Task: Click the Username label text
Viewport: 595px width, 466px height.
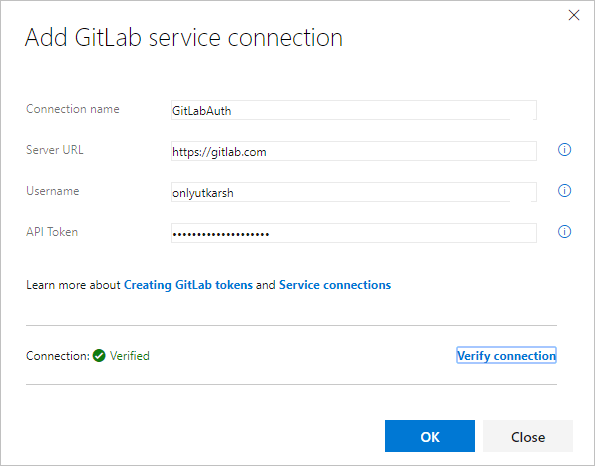Action: click(x=53, y=191)
